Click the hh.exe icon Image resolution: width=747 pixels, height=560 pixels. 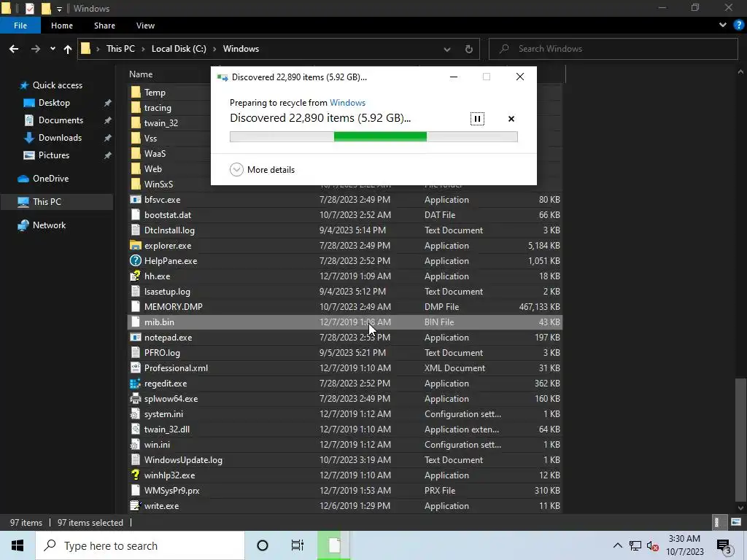(x=135, y=276)
